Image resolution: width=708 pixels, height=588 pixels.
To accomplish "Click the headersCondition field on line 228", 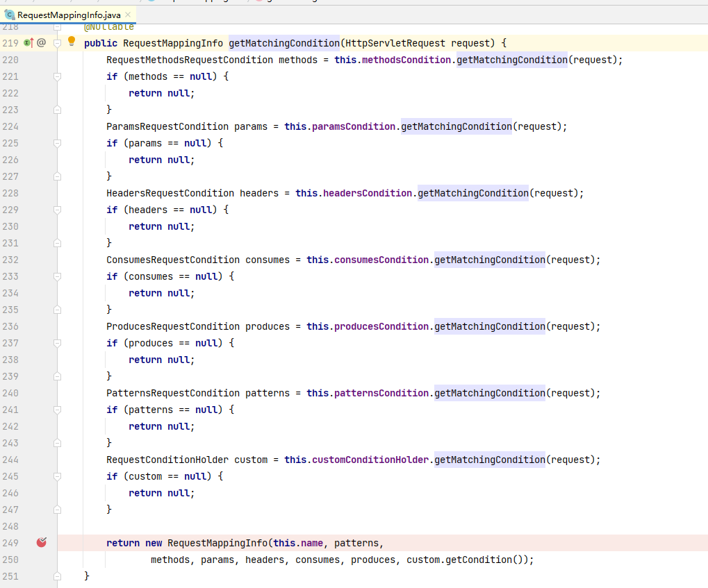I will 368,193.
